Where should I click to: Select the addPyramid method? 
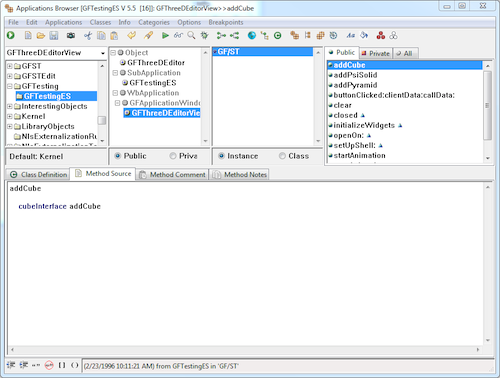[x=355, y=85]
